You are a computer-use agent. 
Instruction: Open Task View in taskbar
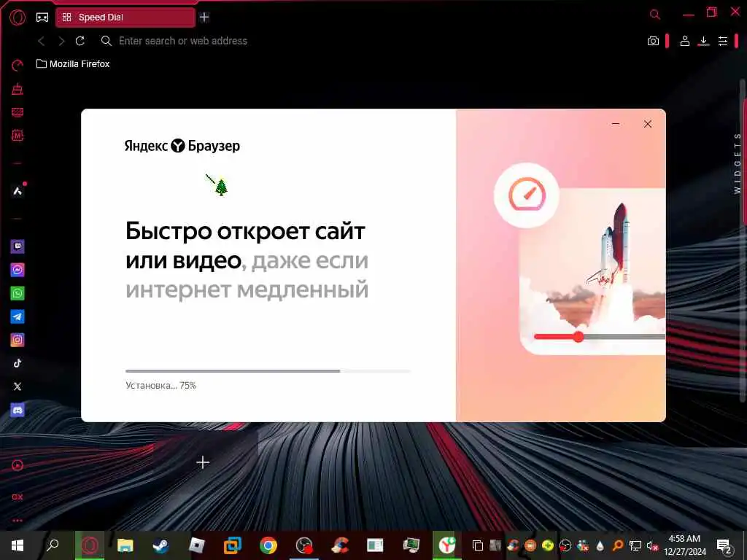(x=477, y=545)
